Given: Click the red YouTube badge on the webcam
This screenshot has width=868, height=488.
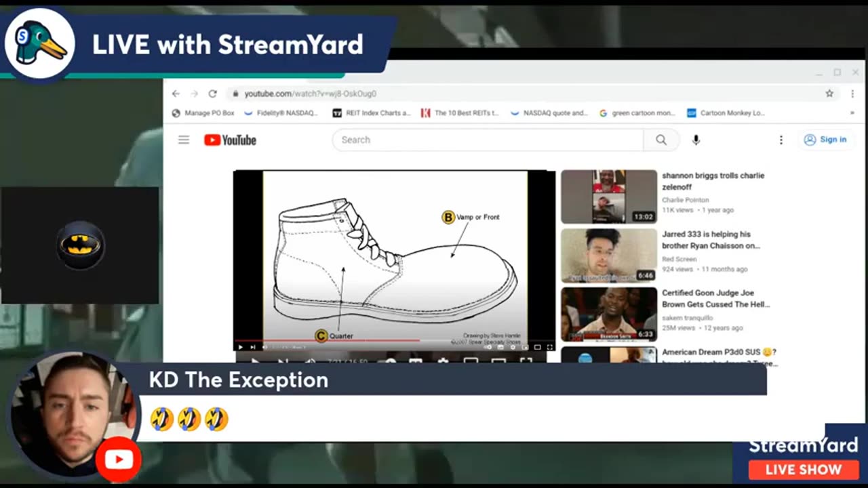Looking at the screenshot, I should click(119, 460).
